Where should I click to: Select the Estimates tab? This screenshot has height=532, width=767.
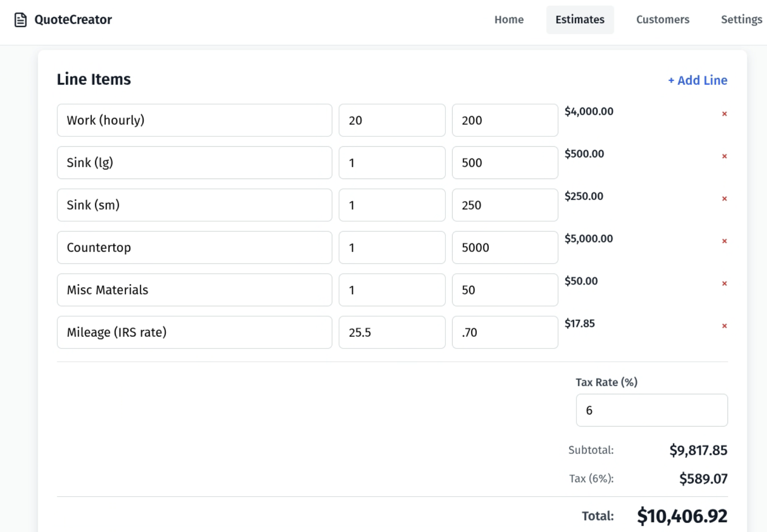(580, 19)
